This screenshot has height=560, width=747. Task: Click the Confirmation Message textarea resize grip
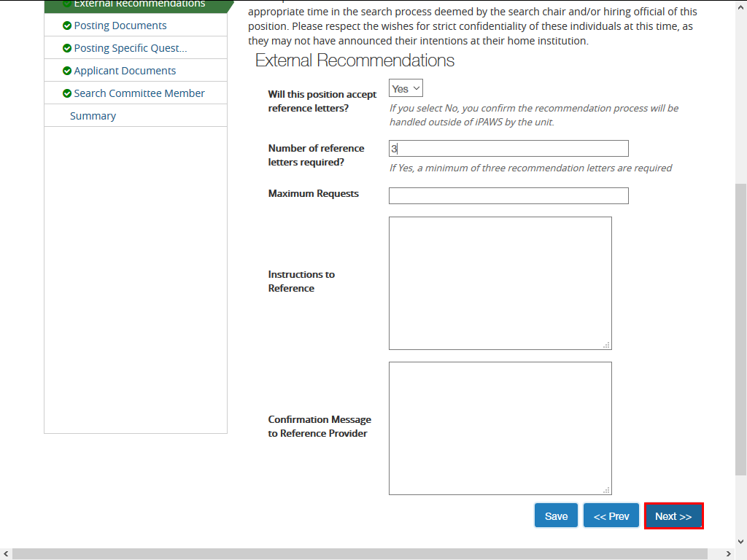(607, 491)
